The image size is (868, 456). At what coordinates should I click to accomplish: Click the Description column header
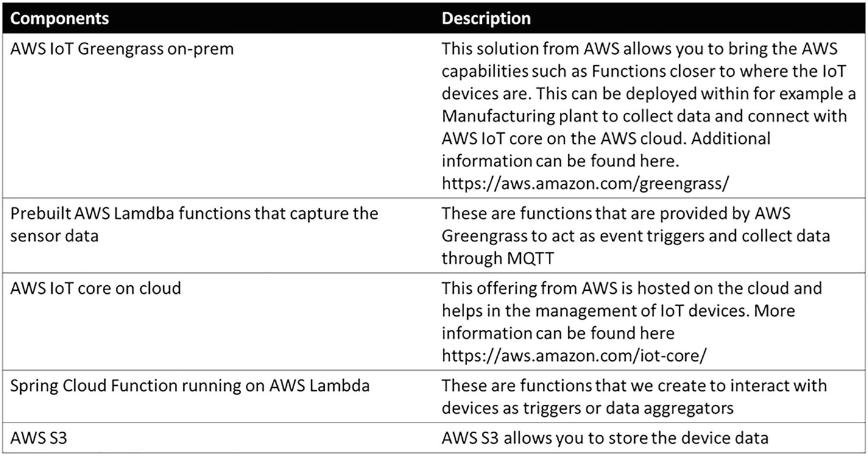486,18
